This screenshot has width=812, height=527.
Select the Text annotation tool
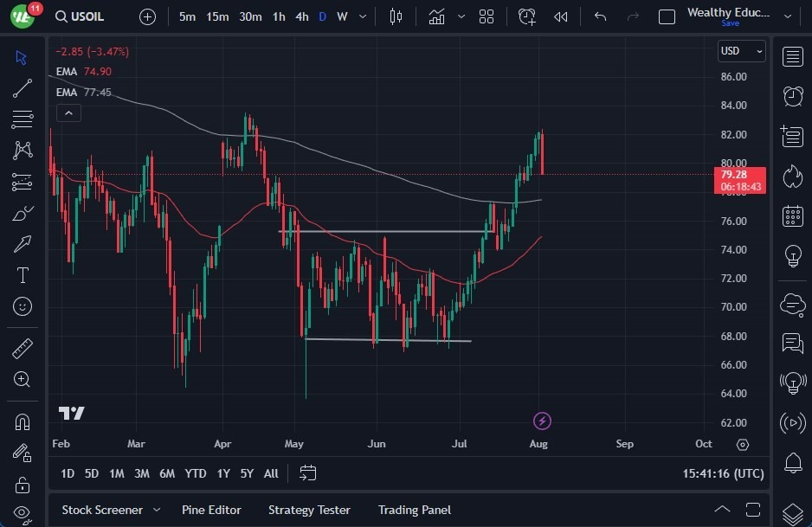[x=22, y=275]
